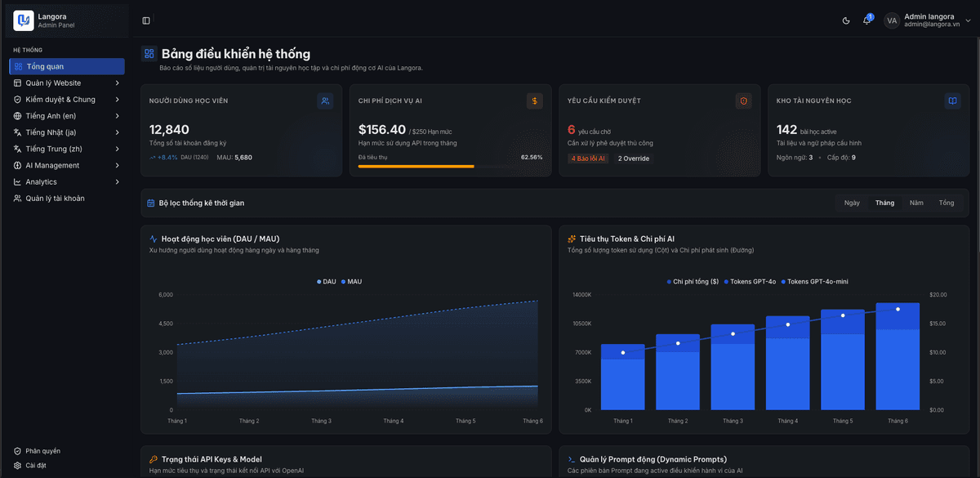Viewport: 980px width, 478px height.
Task: Click the 2 Override badge
Action: [634, 159]
